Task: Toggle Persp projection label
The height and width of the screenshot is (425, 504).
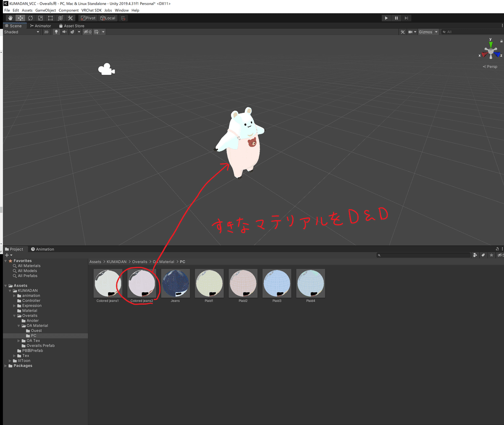Action: pos(490,66)
